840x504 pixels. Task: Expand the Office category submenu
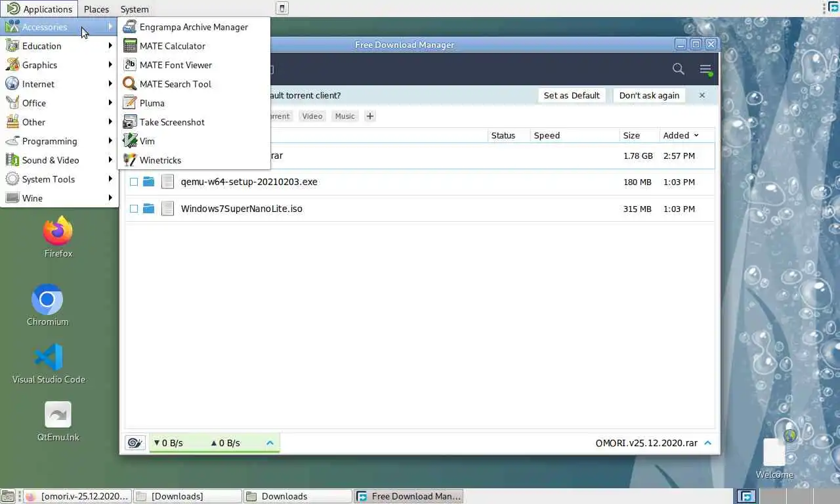[x=59, y=103]
